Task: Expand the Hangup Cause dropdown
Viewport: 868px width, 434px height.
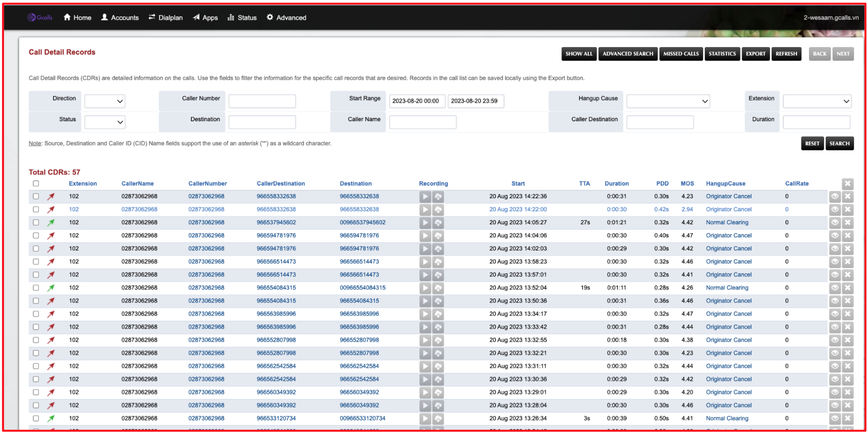Action: coord(668,101)
